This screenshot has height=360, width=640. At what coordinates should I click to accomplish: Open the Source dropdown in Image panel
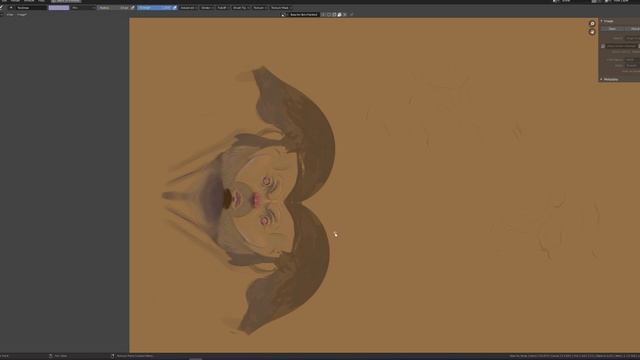633,38
